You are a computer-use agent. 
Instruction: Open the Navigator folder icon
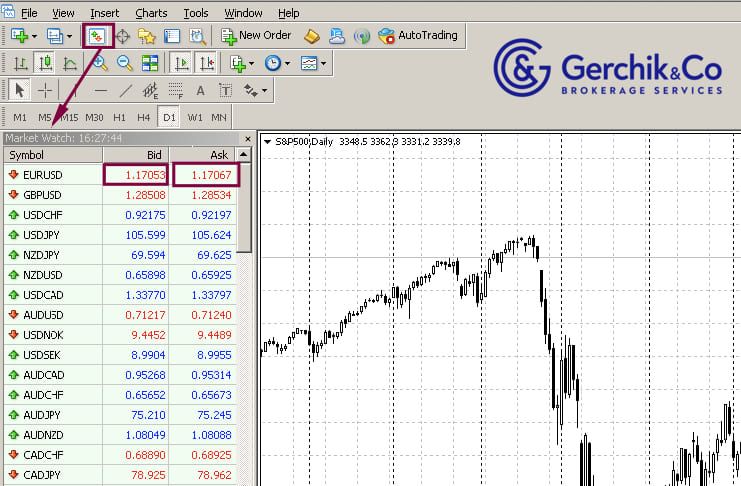tap(147, 36)
